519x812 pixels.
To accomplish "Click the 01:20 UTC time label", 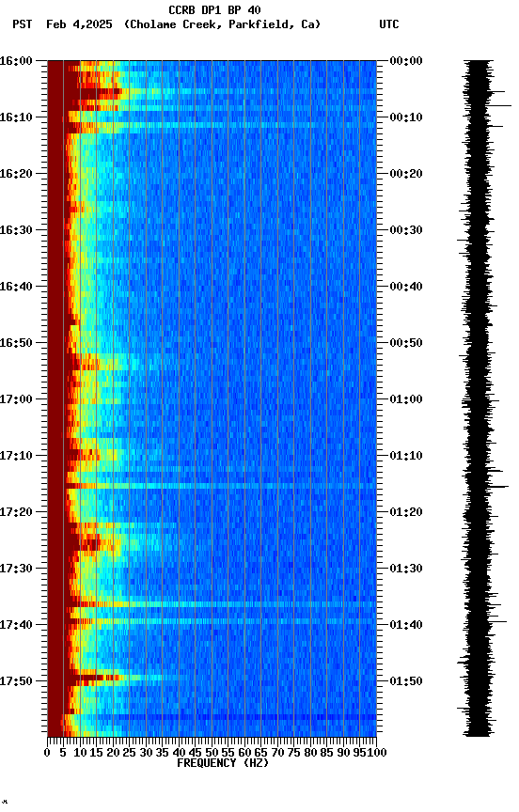I will [x=406, y=512].
